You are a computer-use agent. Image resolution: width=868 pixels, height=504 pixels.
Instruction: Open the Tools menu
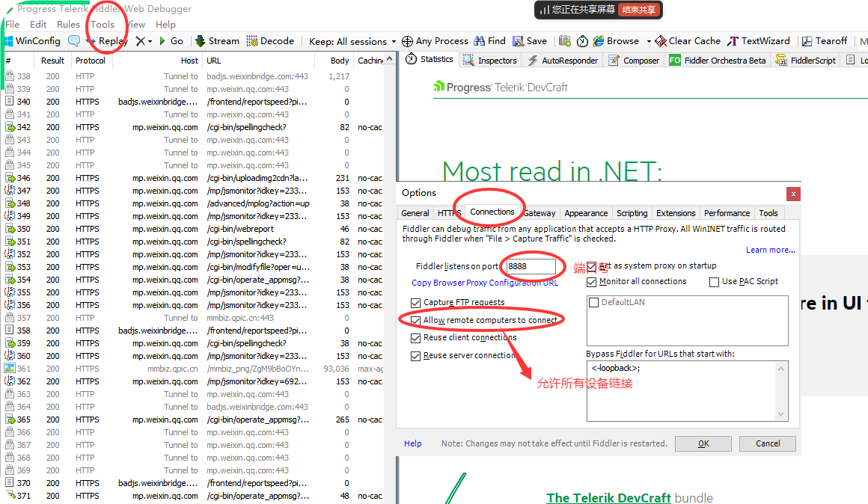pyautogui.click(x=103, y=25)
